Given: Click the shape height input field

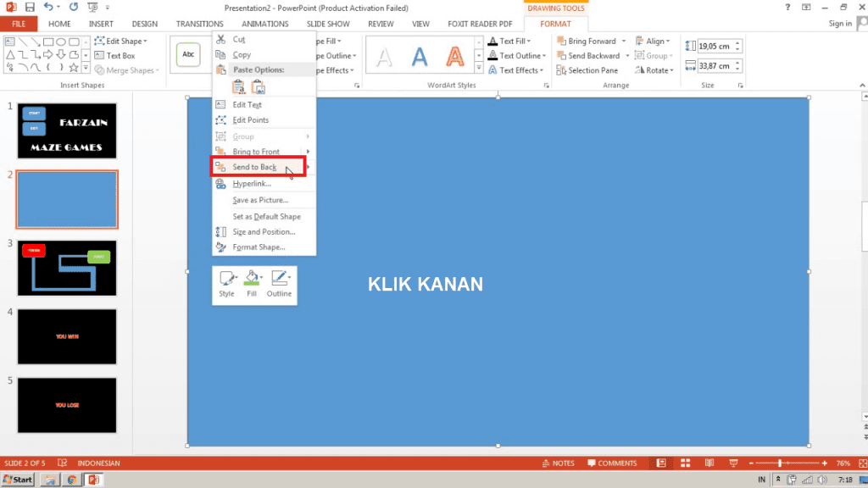Looking at the screenshot, I should click(x=715, y=47).
